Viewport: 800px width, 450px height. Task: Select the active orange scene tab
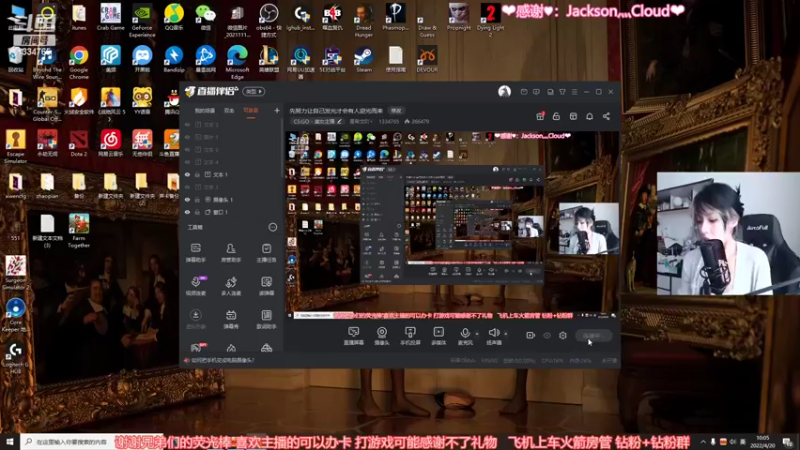pos(251,110)
